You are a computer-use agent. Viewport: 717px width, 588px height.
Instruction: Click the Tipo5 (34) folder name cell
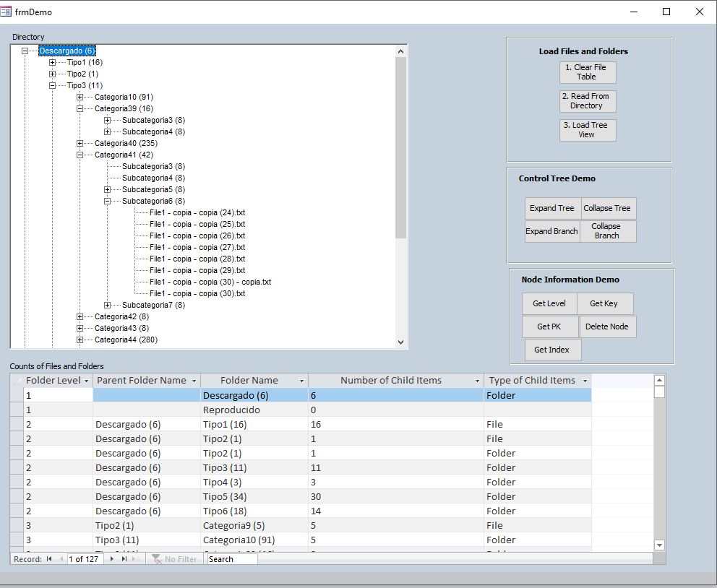[254, 497]
